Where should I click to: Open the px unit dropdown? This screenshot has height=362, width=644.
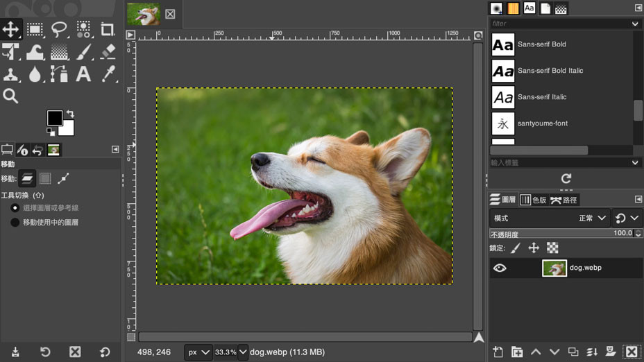pos(198,352)
